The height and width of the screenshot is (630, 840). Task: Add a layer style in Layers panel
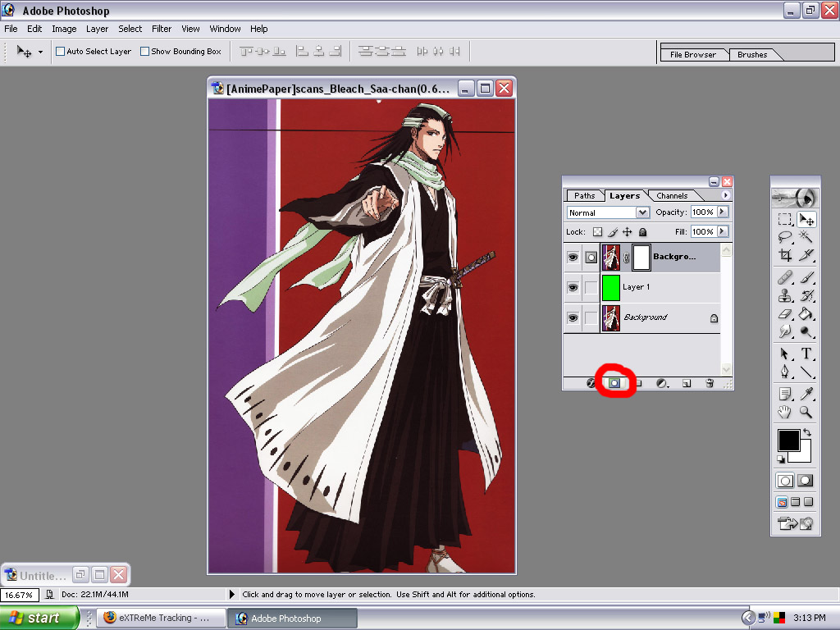coord(591,383)
